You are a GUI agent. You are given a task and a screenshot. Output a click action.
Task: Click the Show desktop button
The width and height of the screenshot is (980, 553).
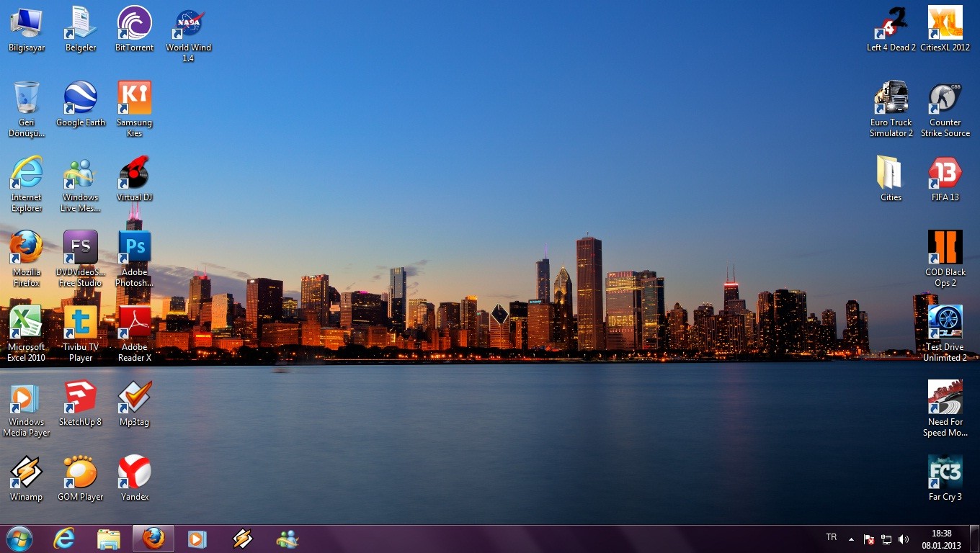[974, 539]
